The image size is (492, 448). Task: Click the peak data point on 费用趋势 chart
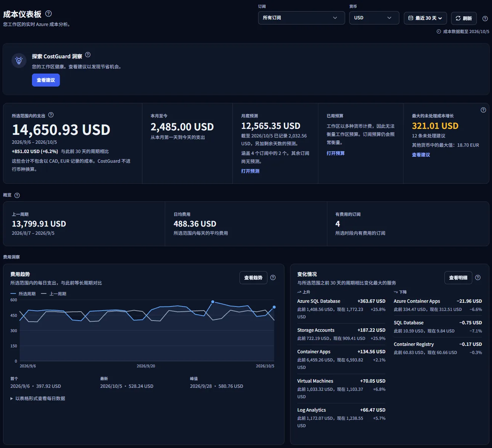(x=213, y=302)
